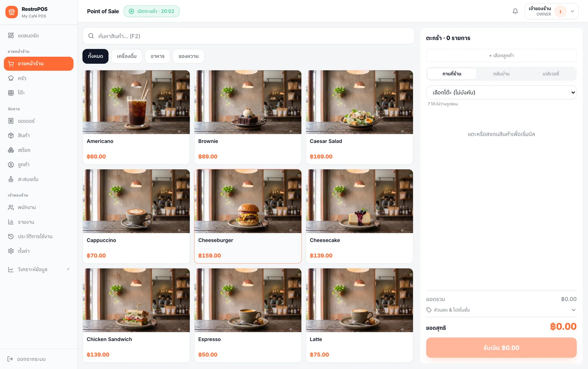588x369 pixels.
Task: Click the ฿169.00 price text
Action: click(x=321, y=157)
